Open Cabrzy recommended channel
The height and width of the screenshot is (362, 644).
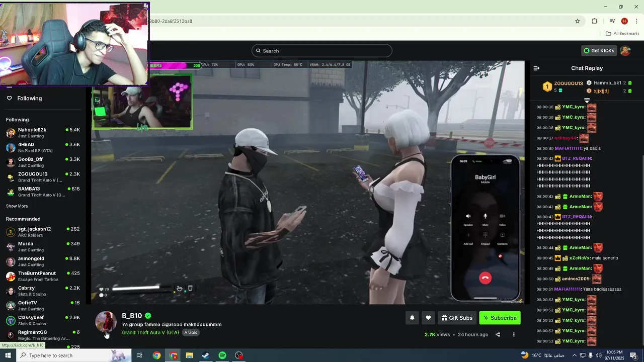coord(43,291)
